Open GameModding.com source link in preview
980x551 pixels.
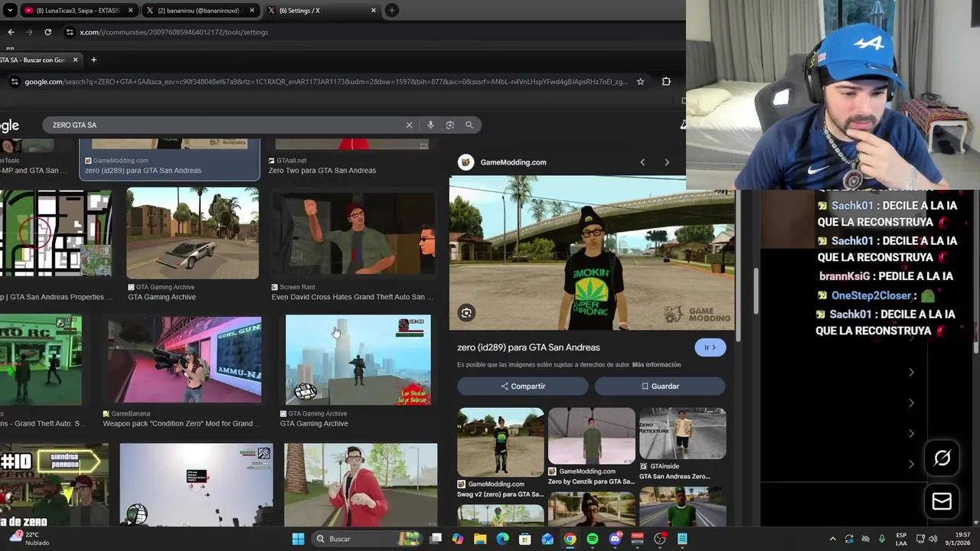click(513, 162)
